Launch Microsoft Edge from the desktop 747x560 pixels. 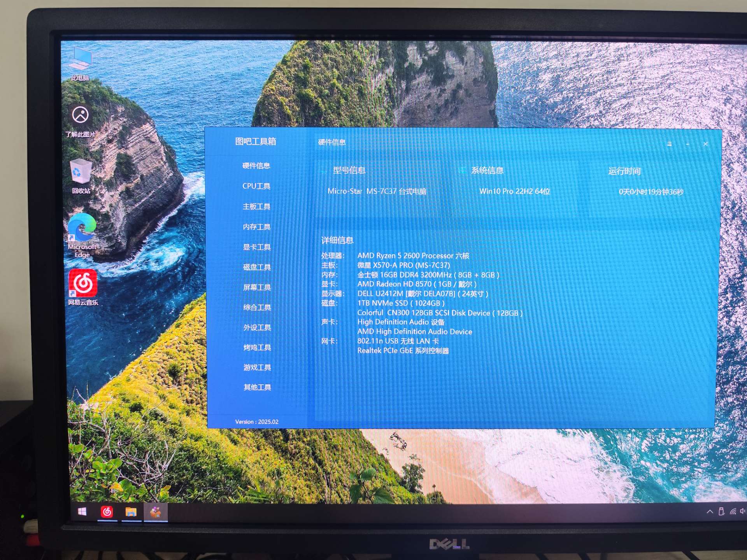pos(82,236)
